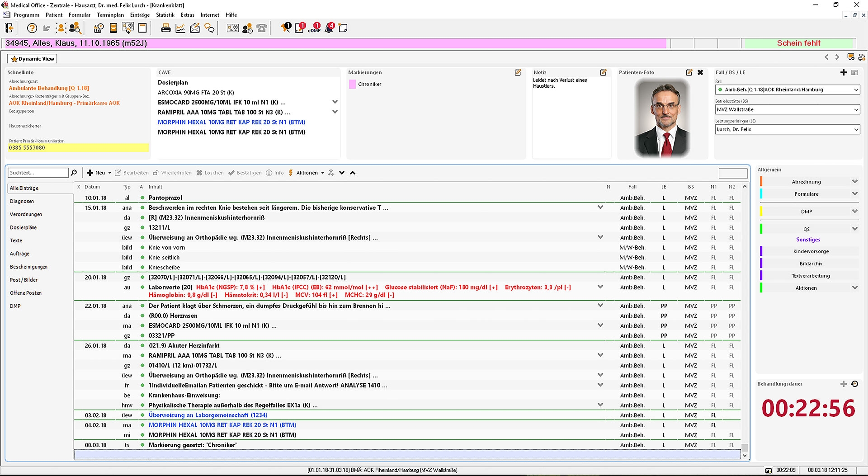Edit the Notiz panel via pencil icon

point(603,72)
